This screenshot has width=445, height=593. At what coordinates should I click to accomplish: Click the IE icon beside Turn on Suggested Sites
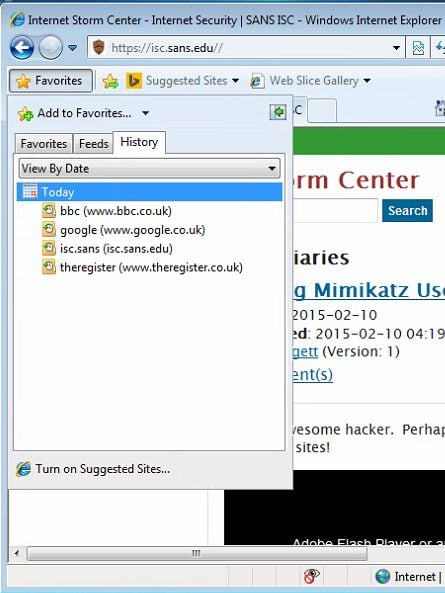pos(23,469)
